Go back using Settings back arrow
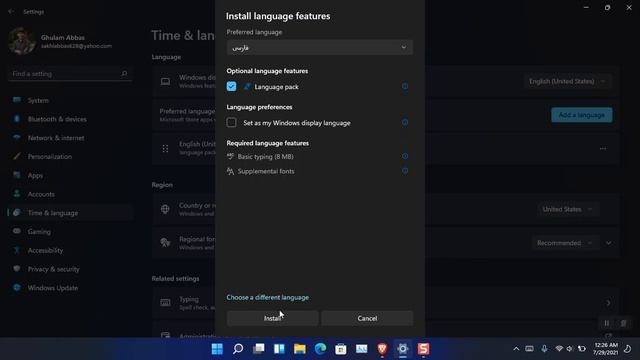The width and height of the screenshot is (640, 360). click(11, 12)
